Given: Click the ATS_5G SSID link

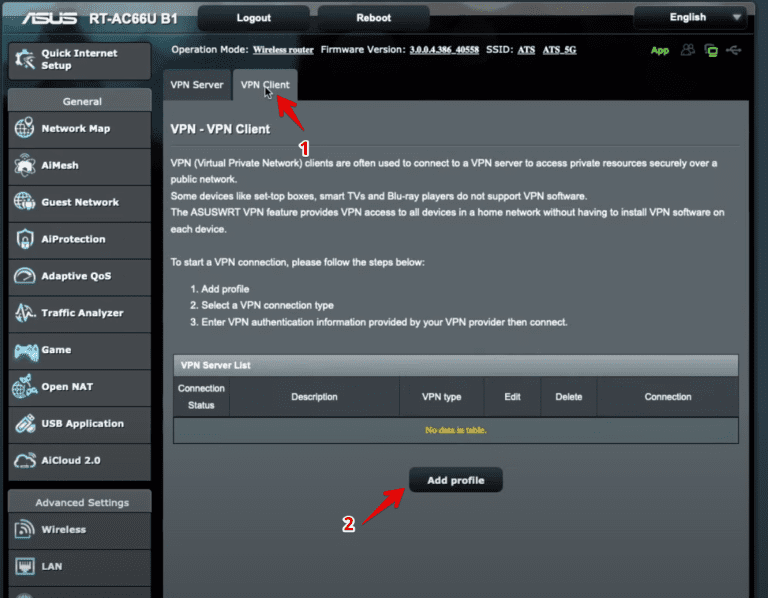Looking at the screenshot, I should click(x=559, y=50).
